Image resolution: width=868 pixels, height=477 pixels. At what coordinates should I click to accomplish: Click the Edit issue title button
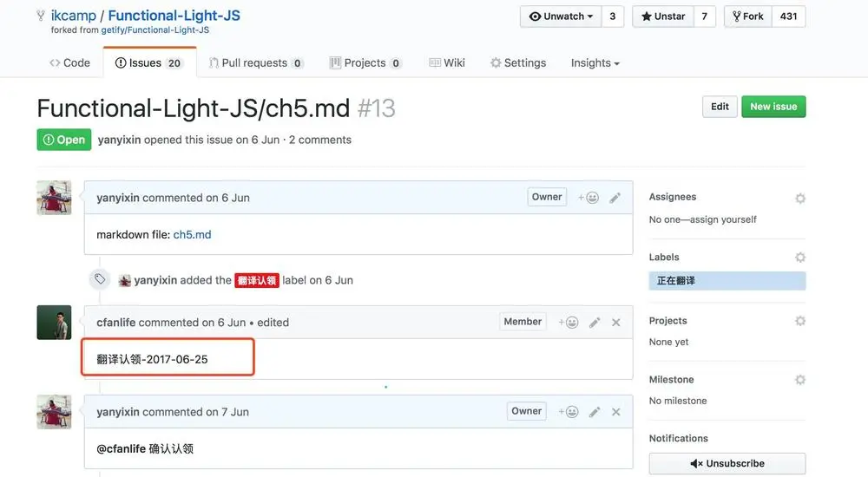(x=720, y=107)
